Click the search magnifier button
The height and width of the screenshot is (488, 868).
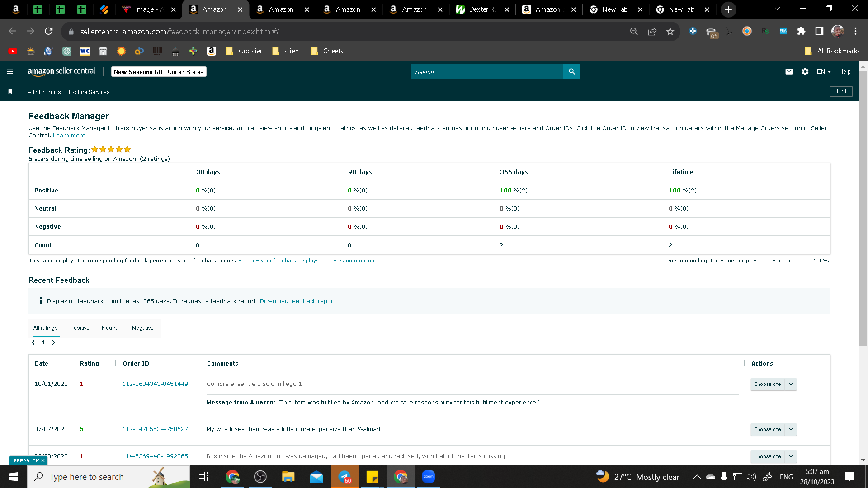[572, 71]
